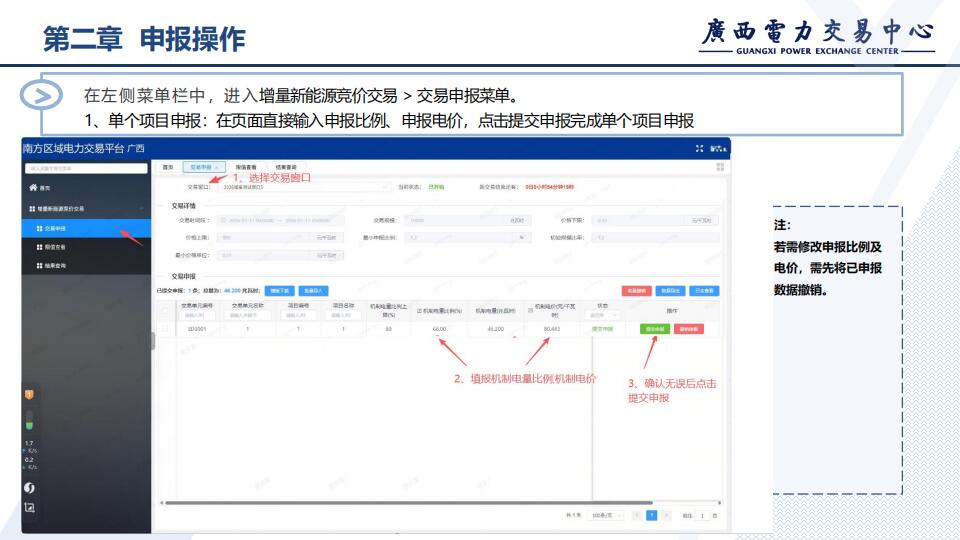The height and width of the screenshot is (540, 960).
Task: Close the 交易申报 tab using its x icon
Action: [x=217, y=167]
